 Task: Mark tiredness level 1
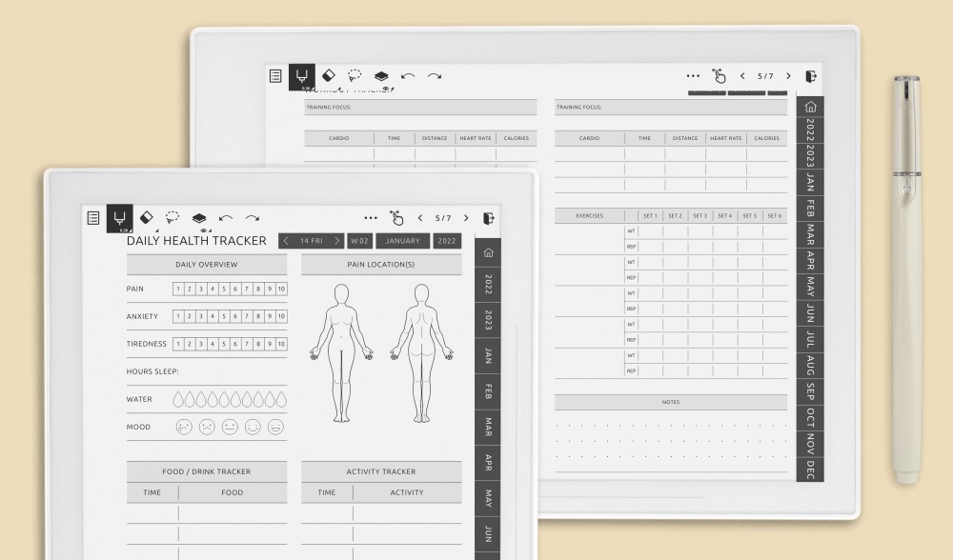pyautogui.click(x=178, y=344)
